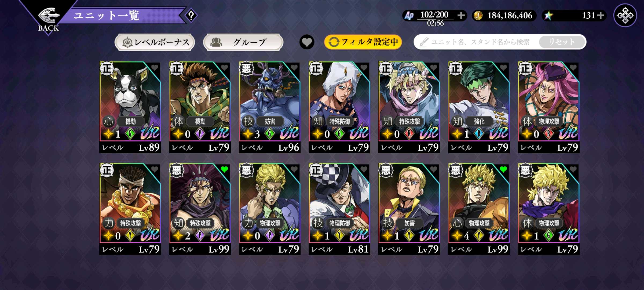
Task: Add AP with the plus icon
Action: click(461, 15)
